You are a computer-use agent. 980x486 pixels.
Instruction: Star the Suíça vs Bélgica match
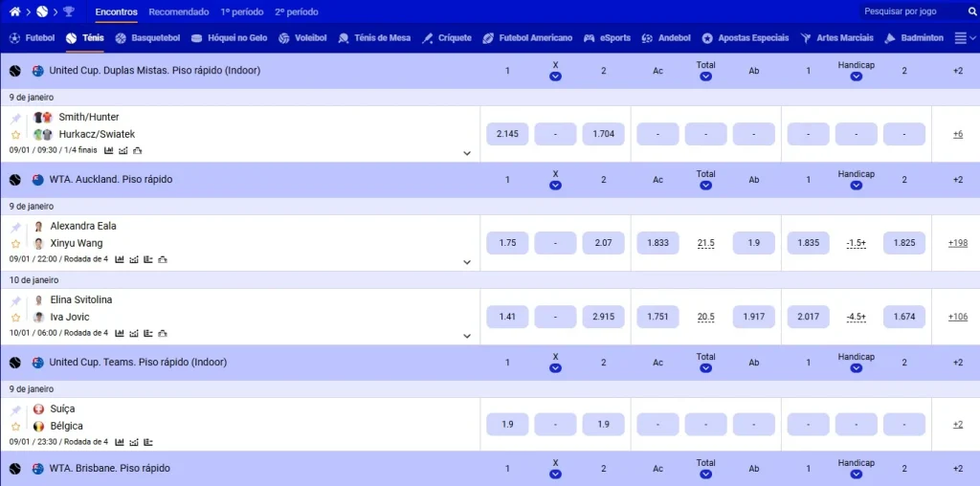pos(15,426)
